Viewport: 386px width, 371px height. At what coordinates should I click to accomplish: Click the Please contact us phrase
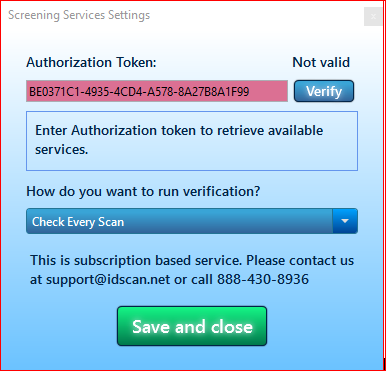point(300,260)
